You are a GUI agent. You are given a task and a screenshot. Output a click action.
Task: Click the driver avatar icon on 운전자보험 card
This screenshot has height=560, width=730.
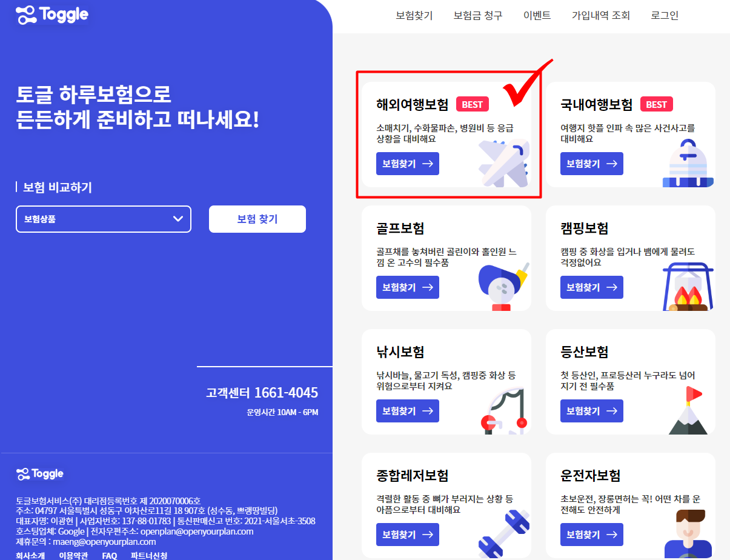pos(688,533)
